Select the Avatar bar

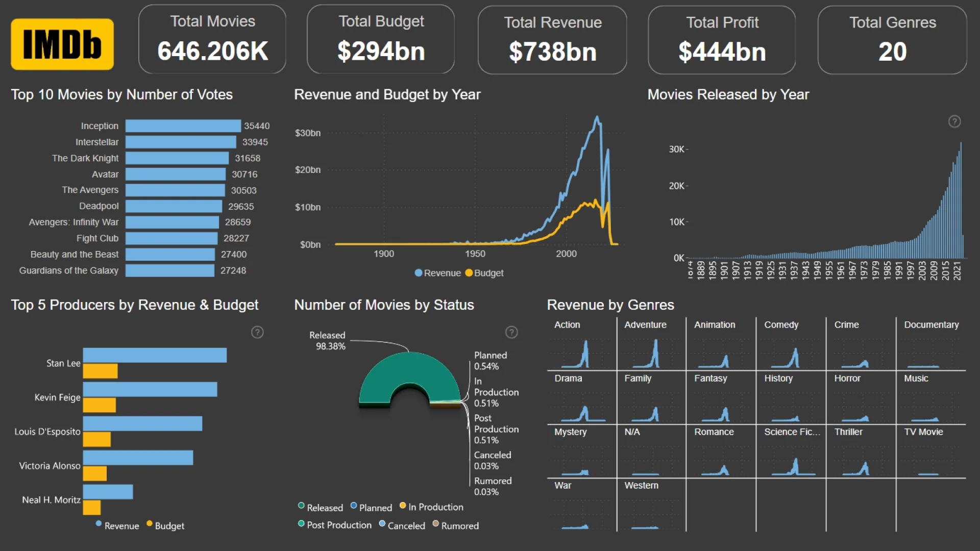[x=176, y=174]
